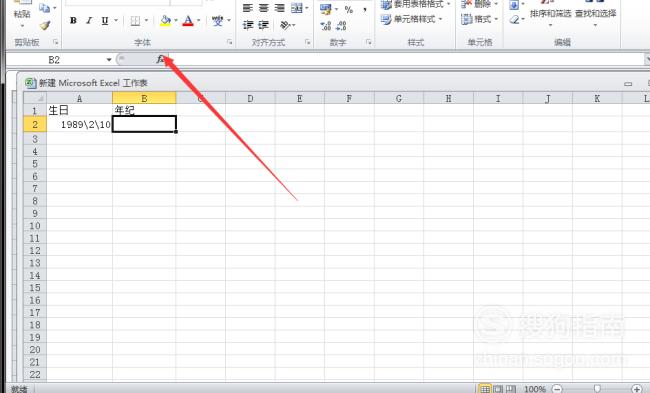Click the copy icon

44,7
